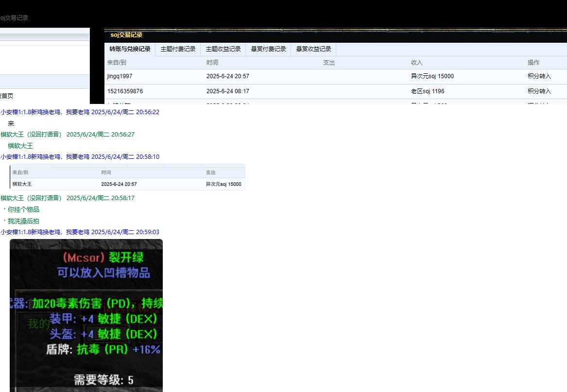Click the 收入 column header
The image size is (567, 392).
click(417, 63)
